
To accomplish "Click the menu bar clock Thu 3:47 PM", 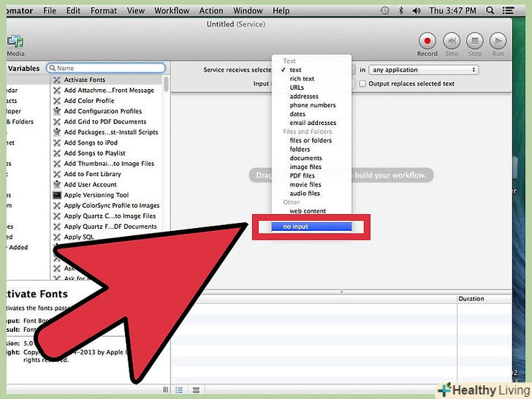I will click(452, 11).
